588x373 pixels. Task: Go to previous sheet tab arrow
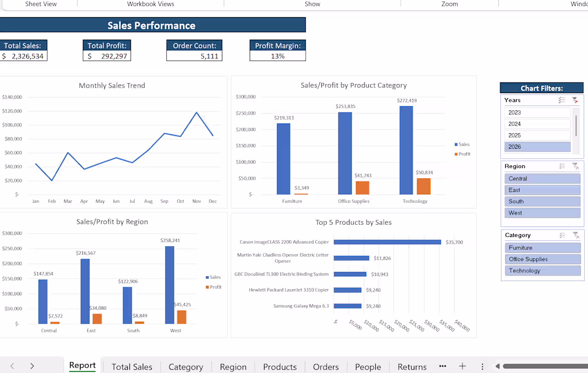(12, 366)
